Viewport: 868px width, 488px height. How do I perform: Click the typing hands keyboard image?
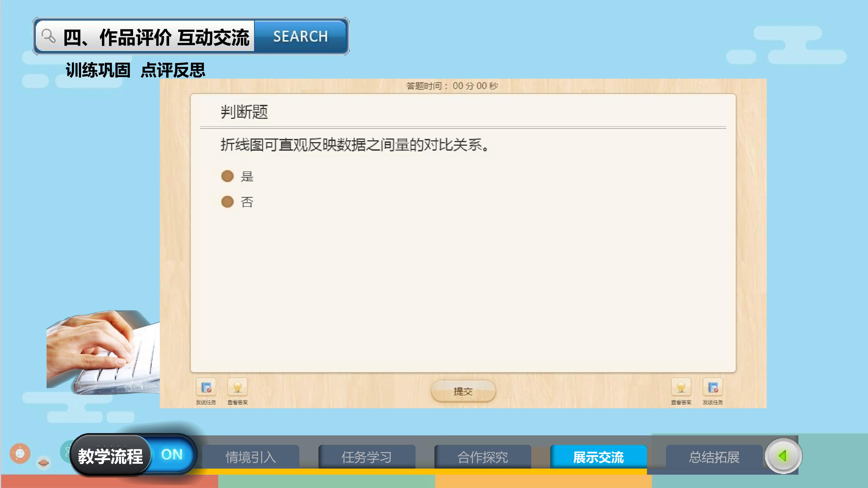[103, 352]
